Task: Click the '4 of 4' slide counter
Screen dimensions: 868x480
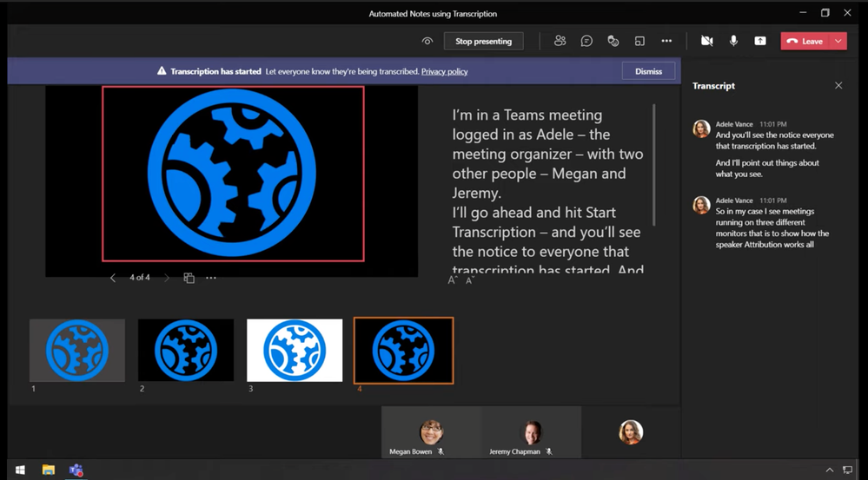Action: point(140,278)
